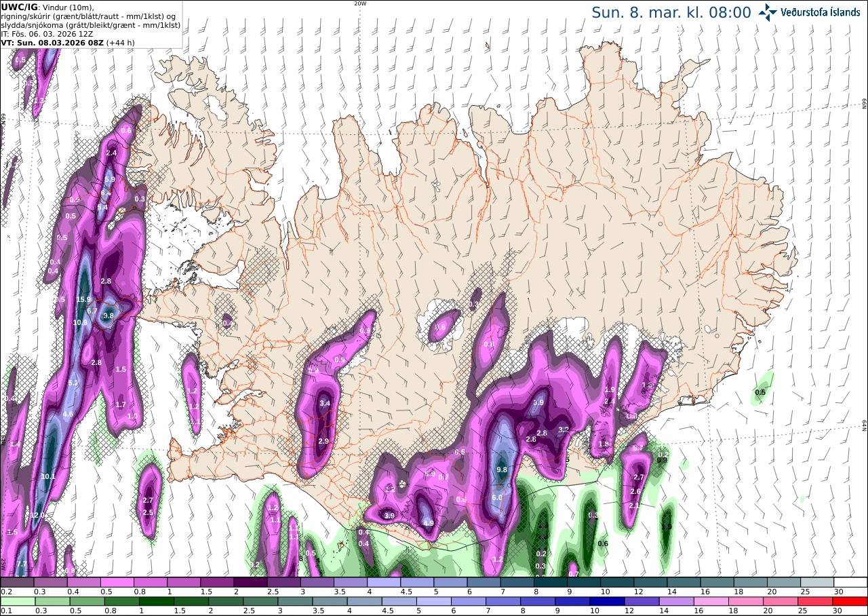
Task: Click the Veðurstofa Íslands logo
Action: click(x=810, y=12)
